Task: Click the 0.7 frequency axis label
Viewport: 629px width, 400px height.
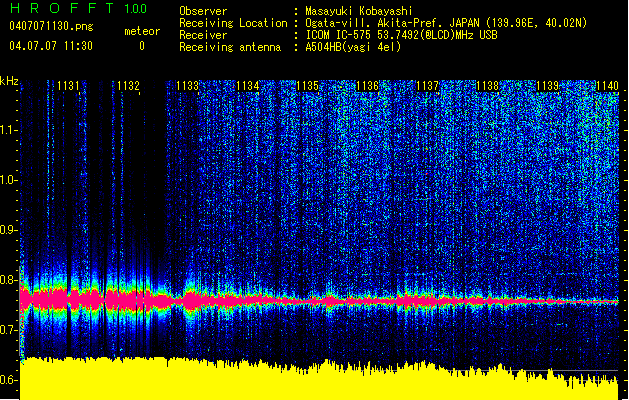Action: coord(8,330)
